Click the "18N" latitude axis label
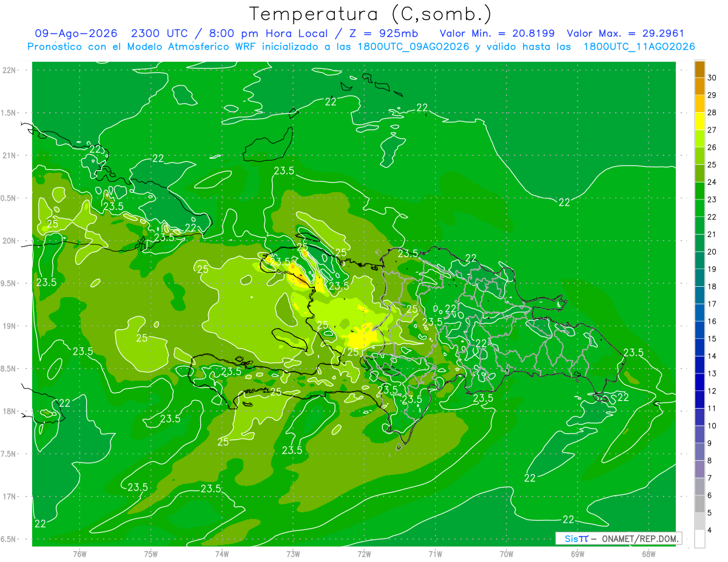 point(9,411)
